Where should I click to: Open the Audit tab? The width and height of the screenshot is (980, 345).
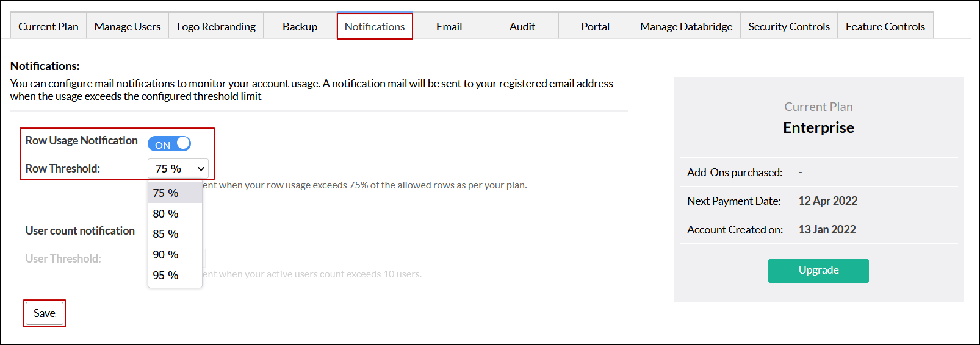(x=522, y=27)
